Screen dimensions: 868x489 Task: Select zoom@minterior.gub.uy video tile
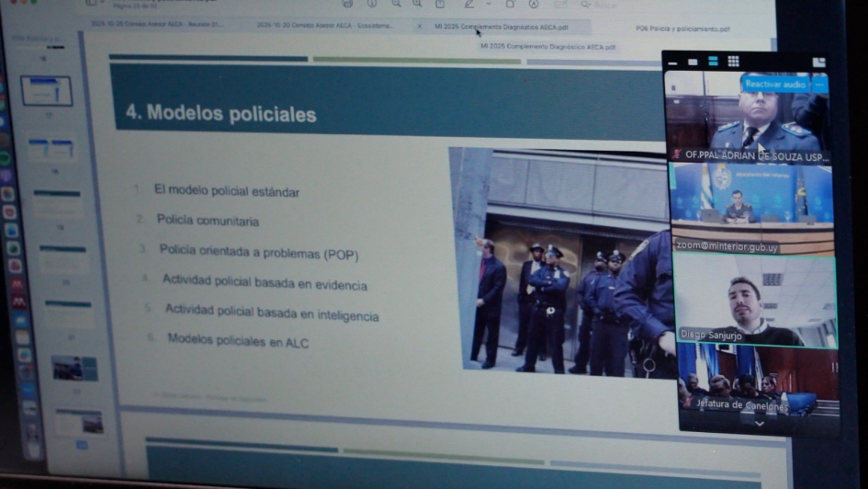click(x=751, y=209)
